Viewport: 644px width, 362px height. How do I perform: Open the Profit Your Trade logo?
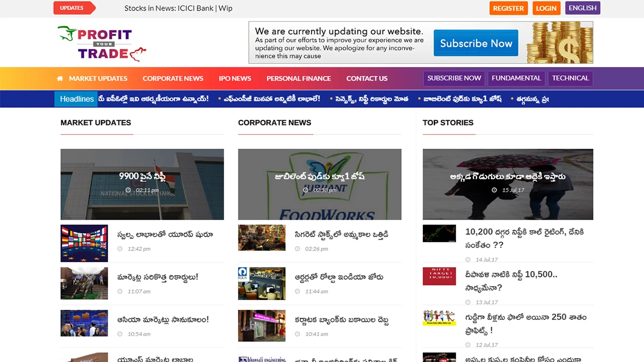point(102,44)
